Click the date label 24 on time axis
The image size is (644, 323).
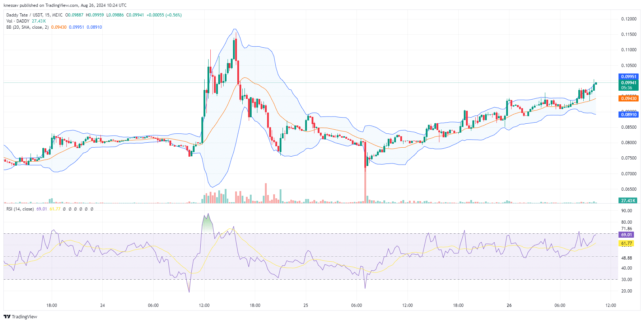pos(103,305)
